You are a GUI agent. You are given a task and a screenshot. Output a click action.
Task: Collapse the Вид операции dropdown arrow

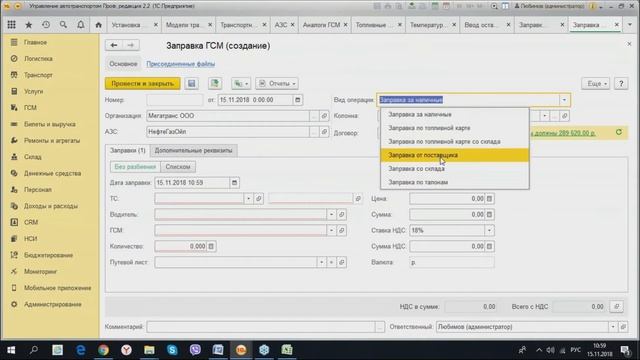coord(564,100)
